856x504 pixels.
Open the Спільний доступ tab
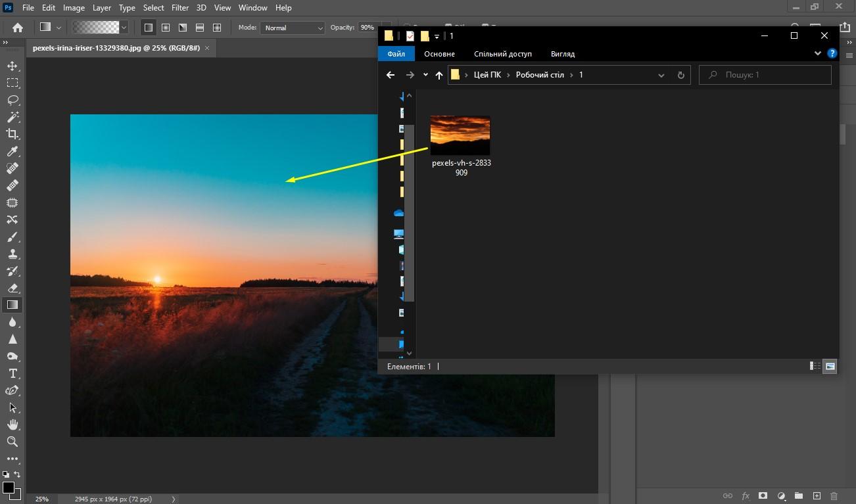tap(503, 54)
